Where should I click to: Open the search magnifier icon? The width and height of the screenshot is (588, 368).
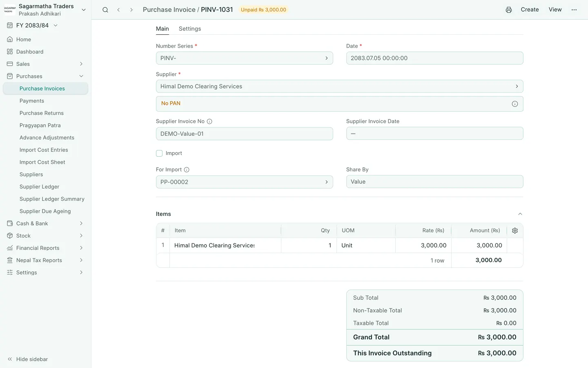[105, 10]
